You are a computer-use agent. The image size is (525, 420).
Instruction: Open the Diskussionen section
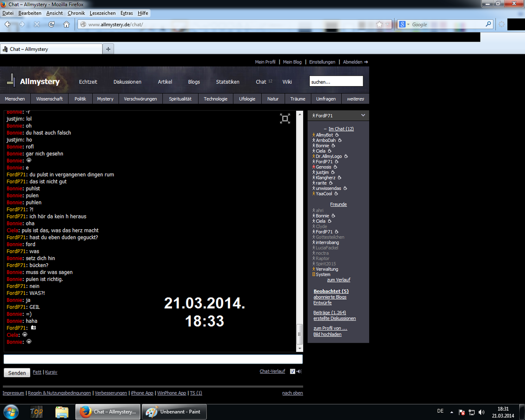point(127,82)
